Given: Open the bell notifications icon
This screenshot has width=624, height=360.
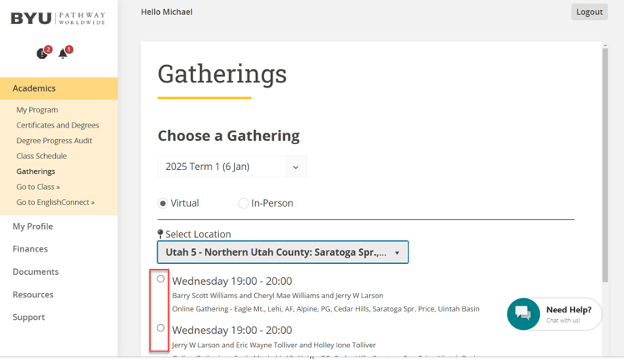Looking at the screenshot, I should point(64,53).
